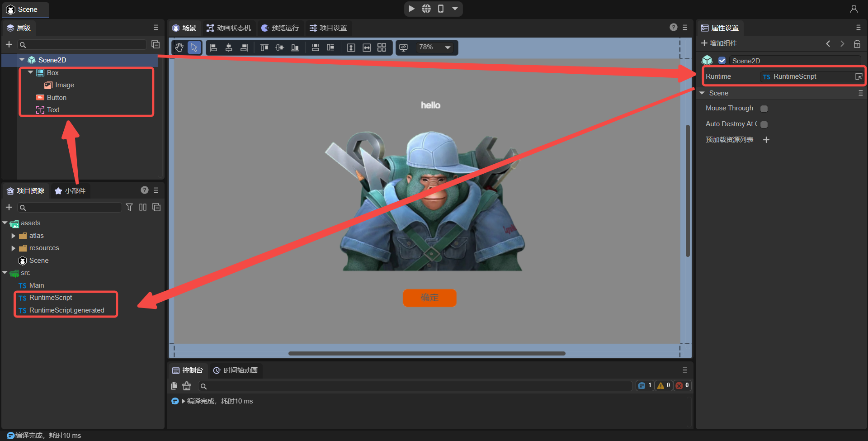
Task: Click the orange 确定 button in scene
Action: click(x=429, y=298)
